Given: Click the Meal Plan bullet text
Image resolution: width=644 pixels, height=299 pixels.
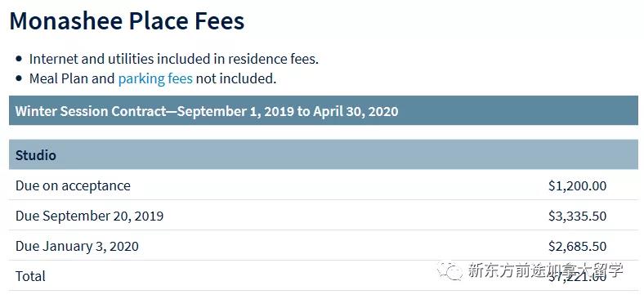Looking at the screenshot, I should (x=153, y=78).
